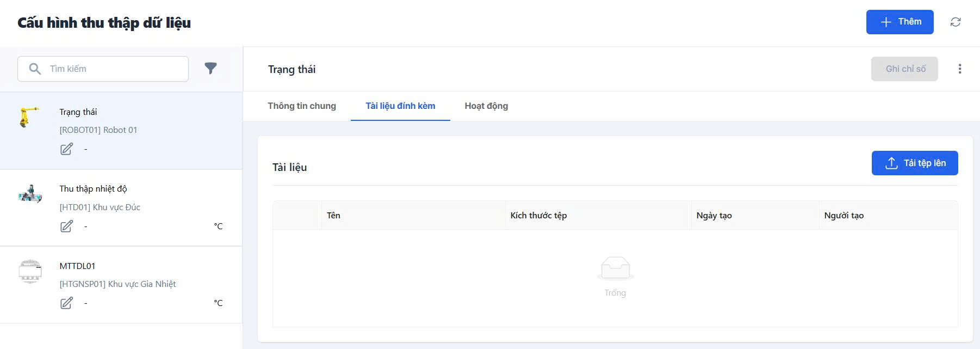Click the Thu thập nhiệt độ device thumbnail
980x349 pixels.
(x=30, y=194)
